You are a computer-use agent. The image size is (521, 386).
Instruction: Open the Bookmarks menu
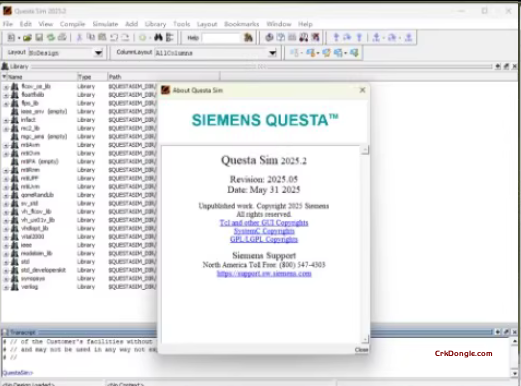(x=242, y=24)
